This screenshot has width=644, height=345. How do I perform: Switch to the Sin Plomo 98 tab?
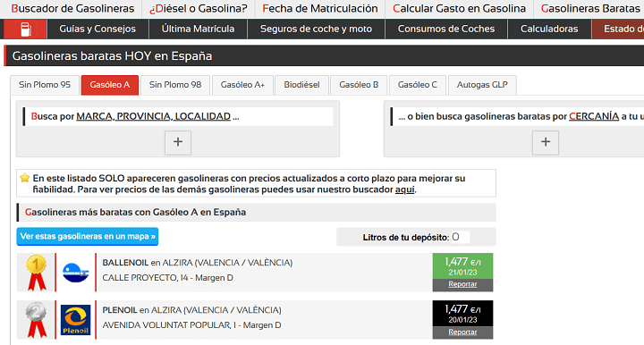coord(175,85)
